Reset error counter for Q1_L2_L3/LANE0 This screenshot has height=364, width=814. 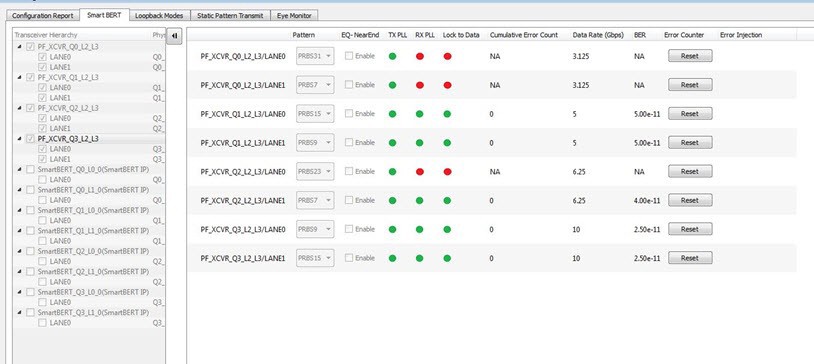[690, 114]
